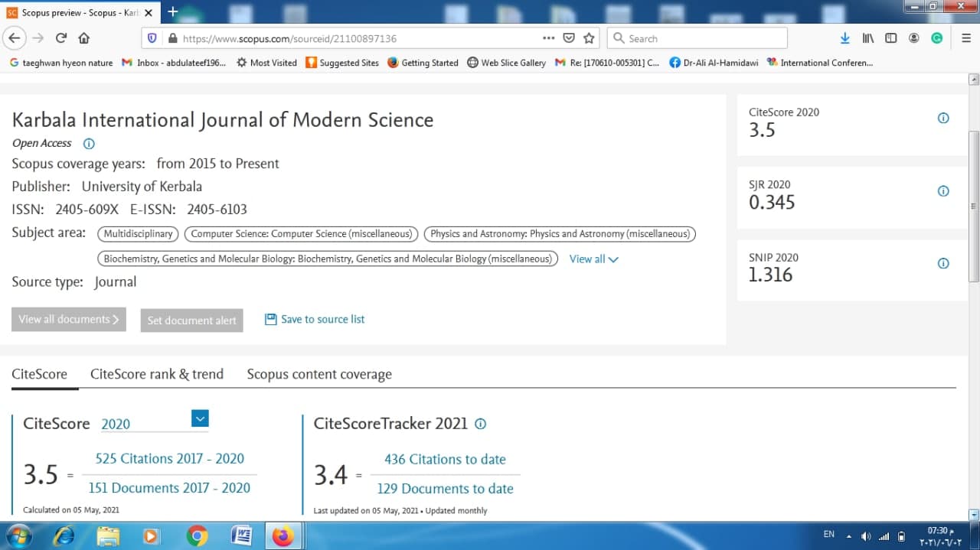Click info icon next to Open Access
The height and width of the screenshot is (550, 980).
[x=89, y=144]
